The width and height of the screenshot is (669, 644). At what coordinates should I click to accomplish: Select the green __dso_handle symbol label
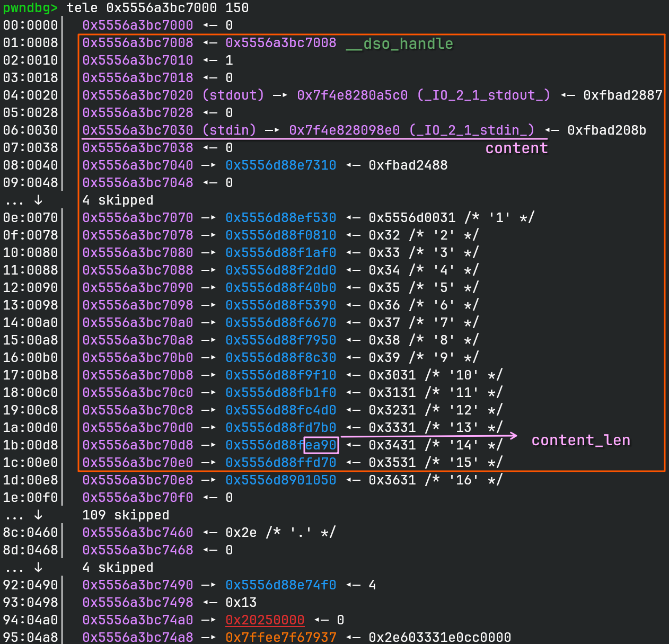400,43
